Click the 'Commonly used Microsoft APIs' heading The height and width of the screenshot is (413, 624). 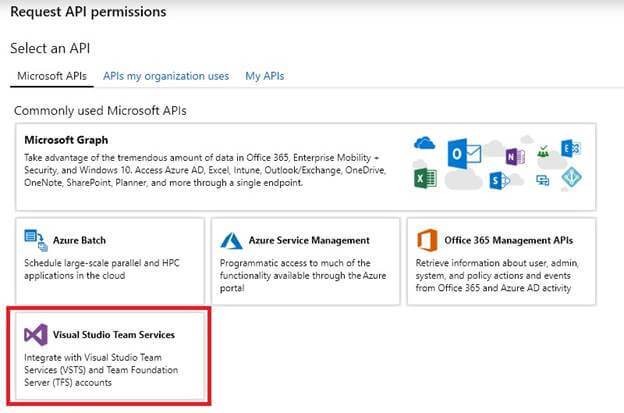point(100,111)
